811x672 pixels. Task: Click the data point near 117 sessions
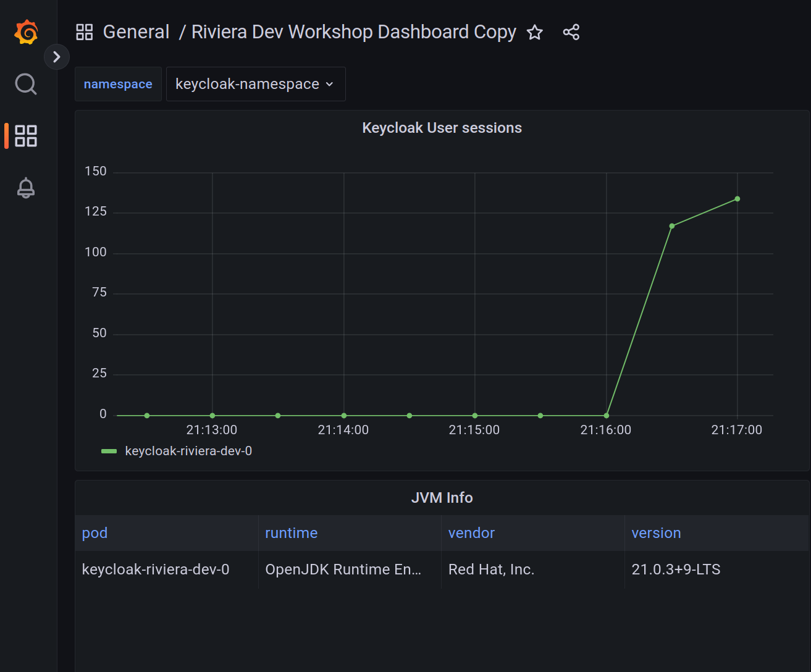point(672,226)
